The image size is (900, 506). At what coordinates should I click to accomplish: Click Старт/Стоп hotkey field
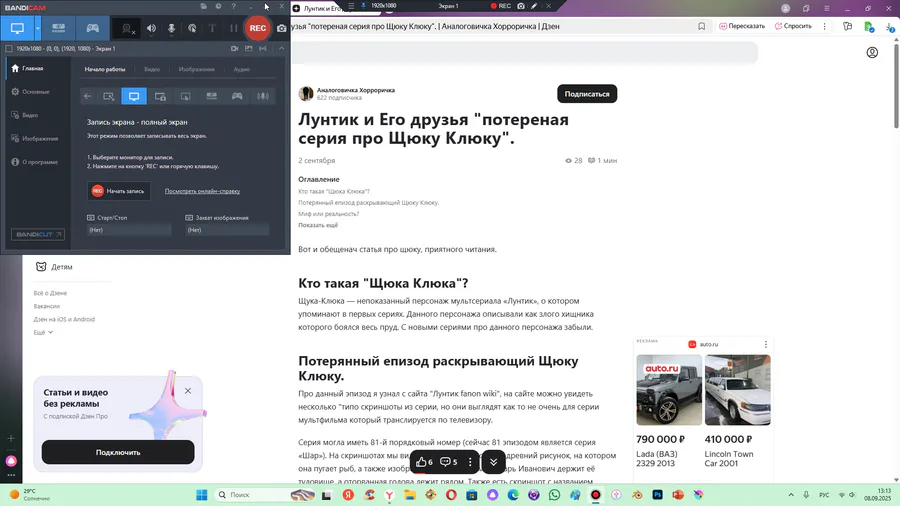[x=129, y=230]
